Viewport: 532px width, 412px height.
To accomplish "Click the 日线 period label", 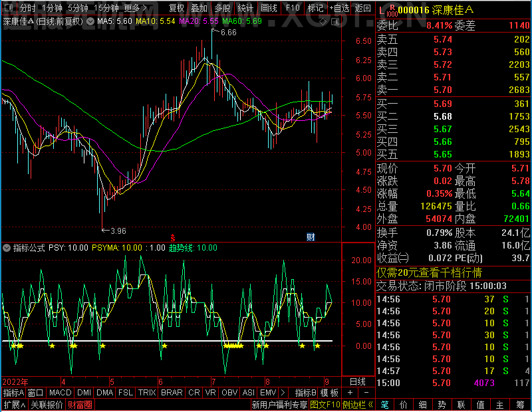I will [x=358, y=382].
